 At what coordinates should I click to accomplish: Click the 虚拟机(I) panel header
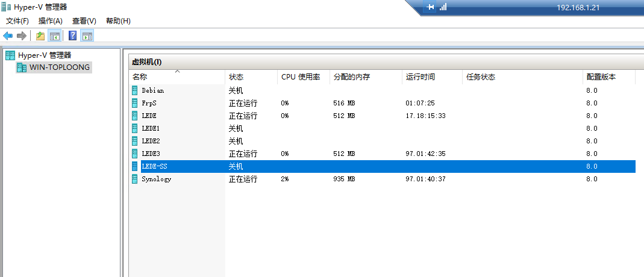point(146,62)
